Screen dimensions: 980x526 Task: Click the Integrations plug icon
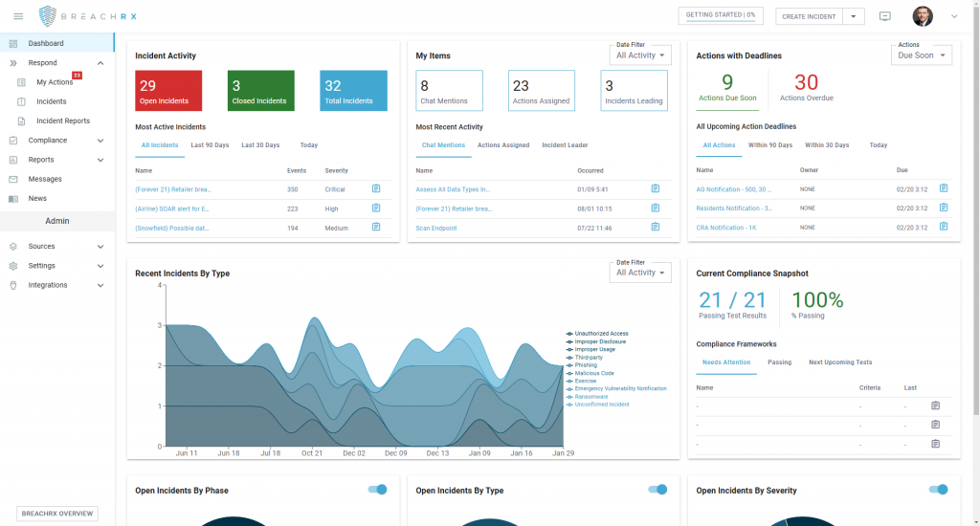pyautogui.click(x=13, y=286)
